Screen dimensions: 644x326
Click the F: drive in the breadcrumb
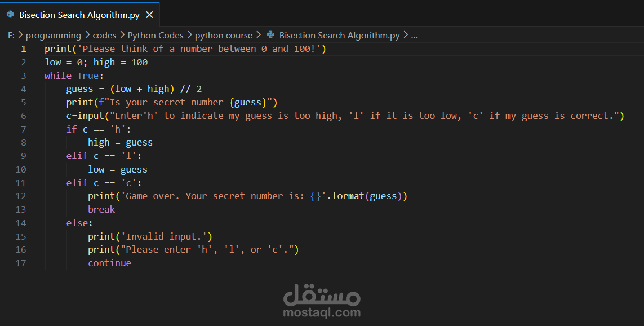[x=10, y=35]
